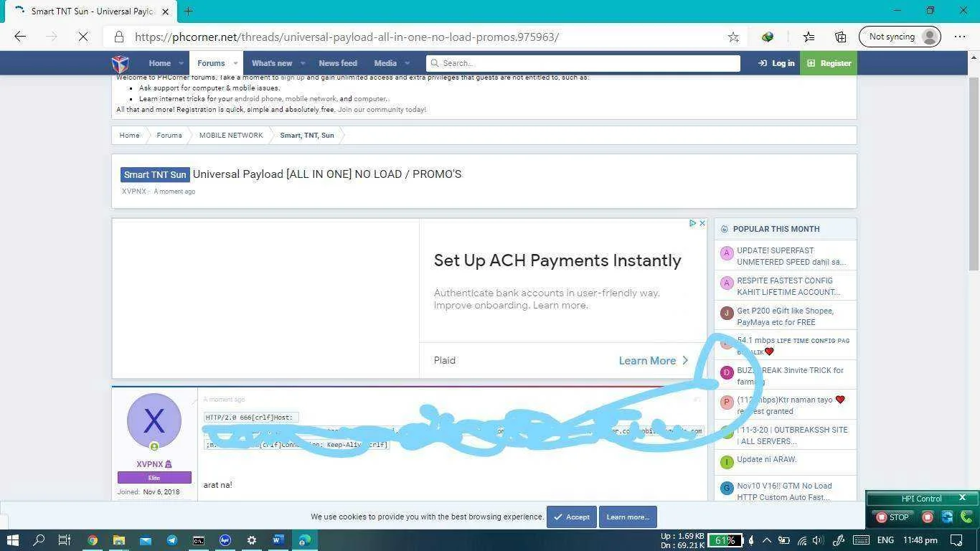Close the Plaid advertisement
980x551 pixels.
702,223
